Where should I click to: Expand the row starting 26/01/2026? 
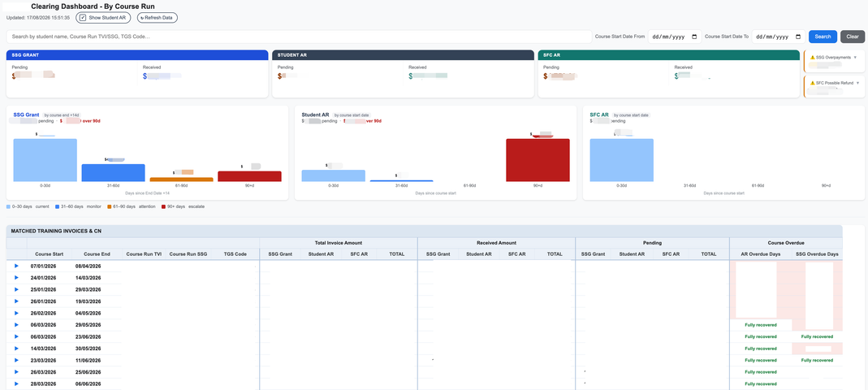click(x=16, y=301)
